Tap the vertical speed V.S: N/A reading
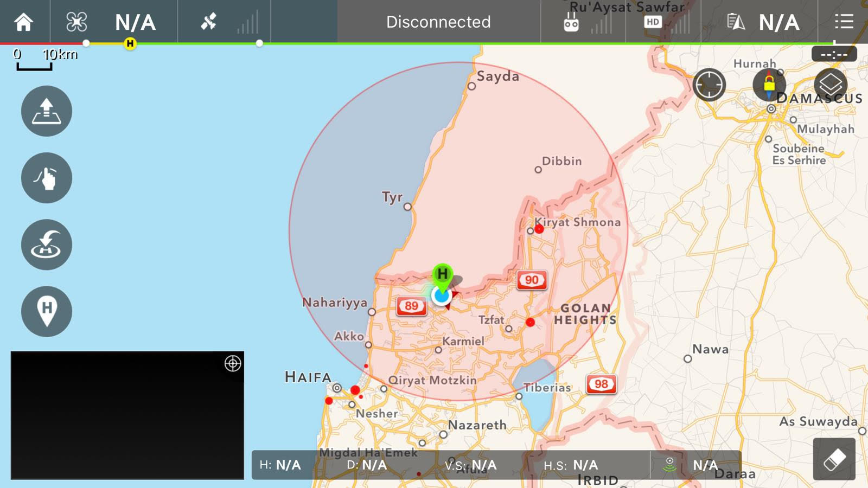Viewport: 868px width, 488px height. click(470, 465)
